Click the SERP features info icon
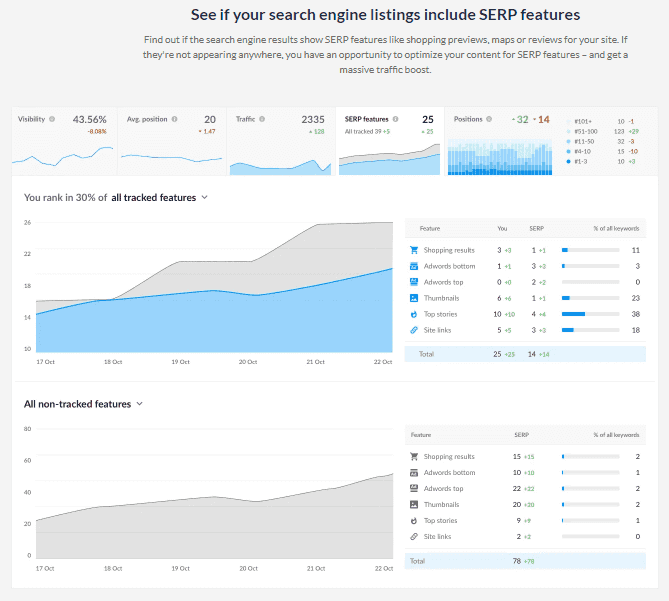Screen dimensions: 669x601 tap(396, 119)
